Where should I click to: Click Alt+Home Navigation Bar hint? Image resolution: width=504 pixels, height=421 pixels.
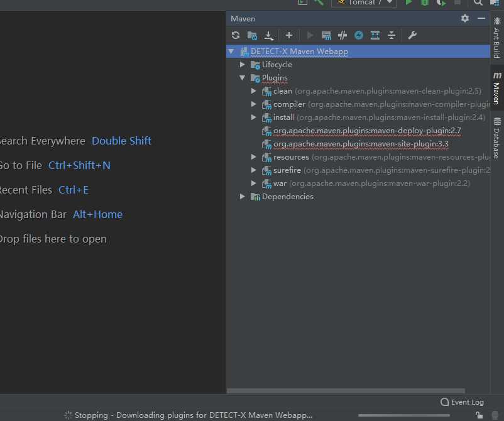point(97,214)
